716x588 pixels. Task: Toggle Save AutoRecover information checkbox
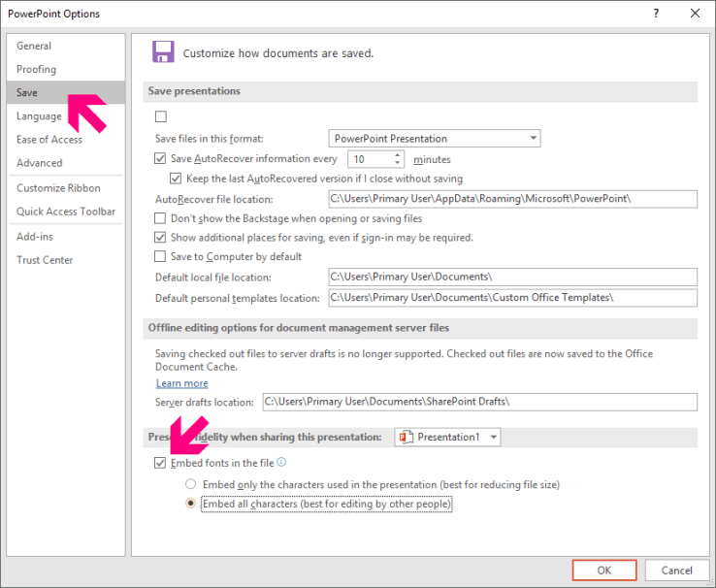click(161, 159)
